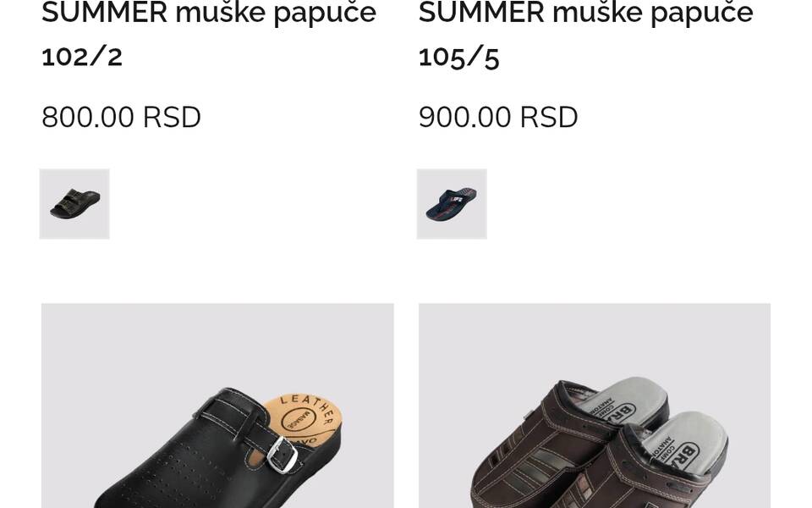The image size is (812, 508).
Task: Click the 105/5 model number
Action: tap(458, 57)
